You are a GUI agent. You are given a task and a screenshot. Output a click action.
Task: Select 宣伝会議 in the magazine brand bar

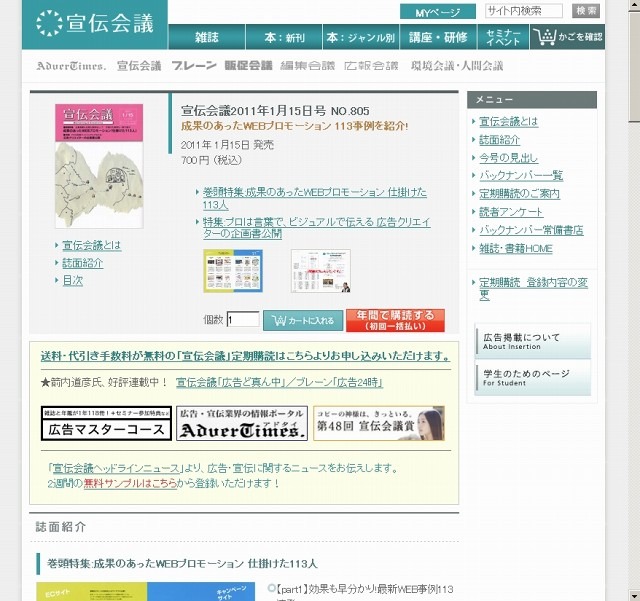tap(139, 66)
